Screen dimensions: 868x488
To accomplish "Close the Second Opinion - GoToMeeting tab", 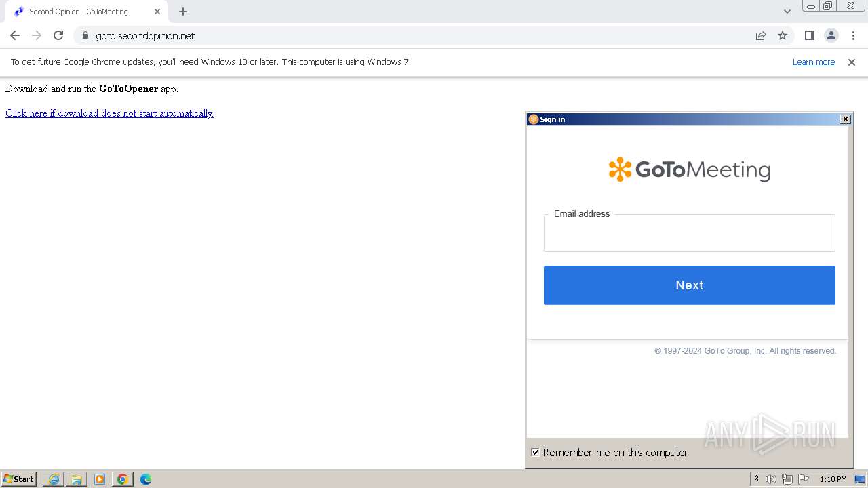I will [157, 12].
